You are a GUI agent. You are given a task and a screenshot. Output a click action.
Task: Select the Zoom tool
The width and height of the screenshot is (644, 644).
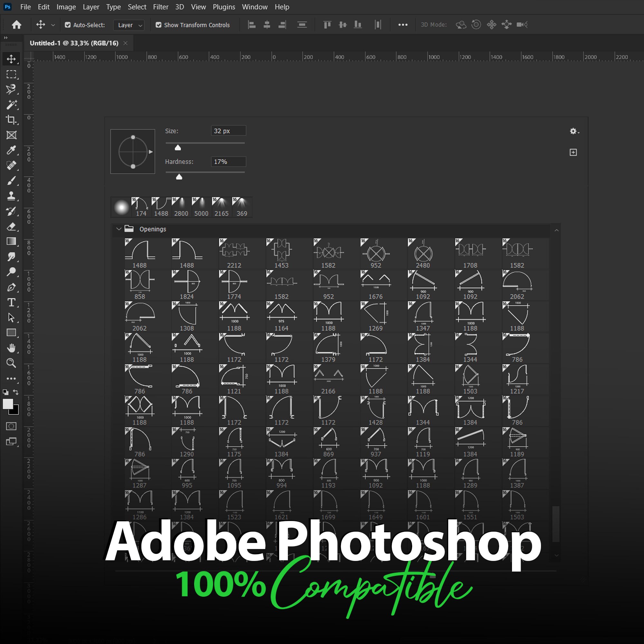[x=11, y=363]
